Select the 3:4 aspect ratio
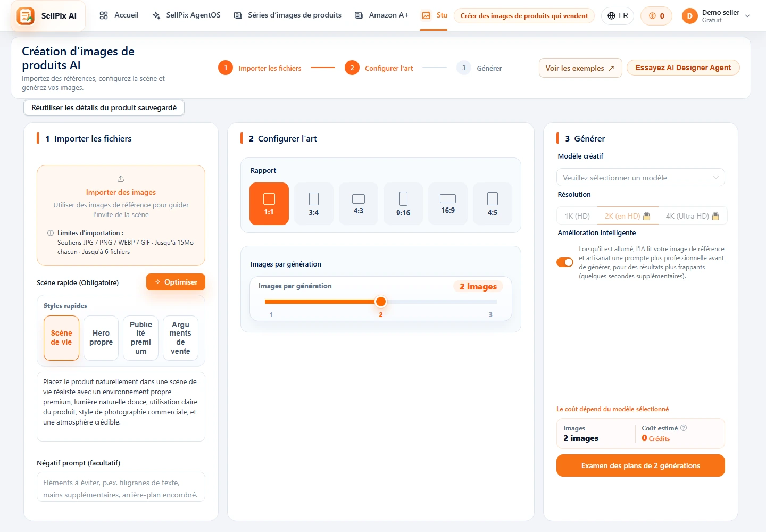 (314, 204)
